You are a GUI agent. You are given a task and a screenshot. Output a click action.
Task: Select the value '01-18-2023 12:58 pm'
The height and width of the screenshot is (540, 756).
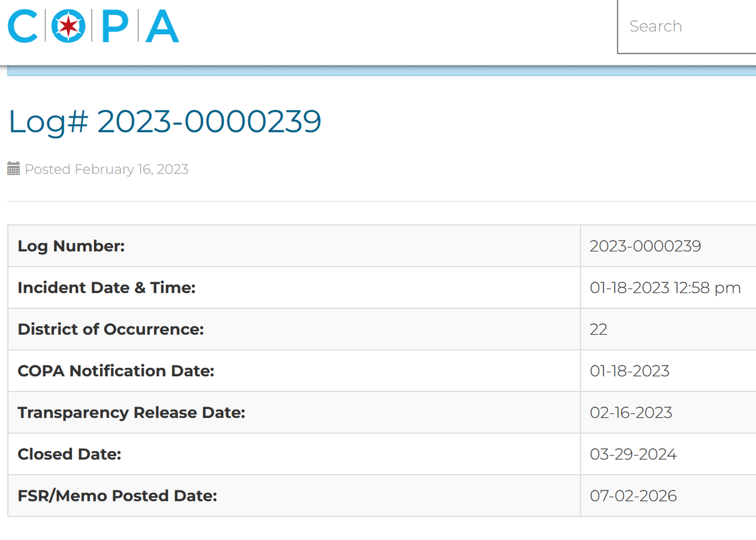(665, 288)
